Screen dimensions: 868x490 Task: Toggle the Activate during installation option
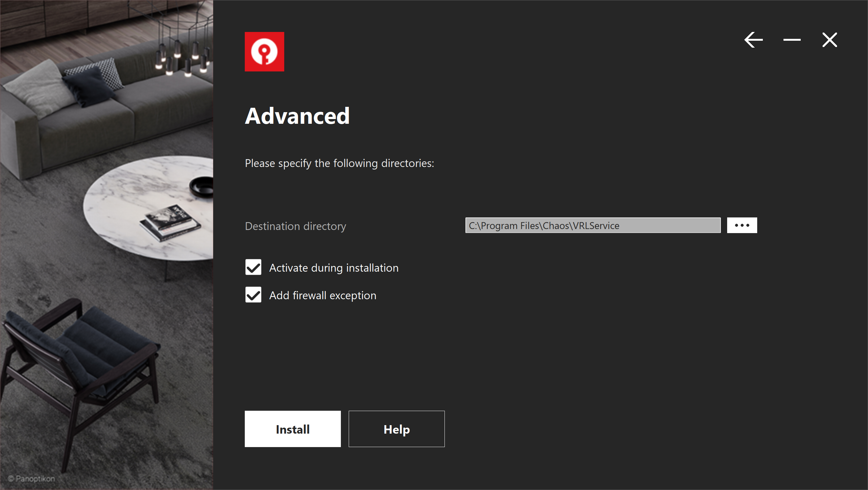(253, 267)
